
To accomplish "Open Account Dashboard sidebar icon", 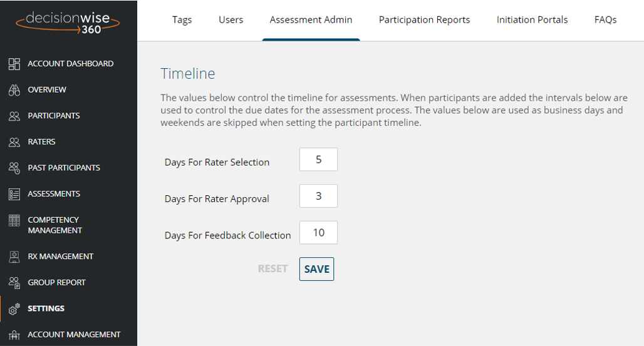I will pos(14,64).
